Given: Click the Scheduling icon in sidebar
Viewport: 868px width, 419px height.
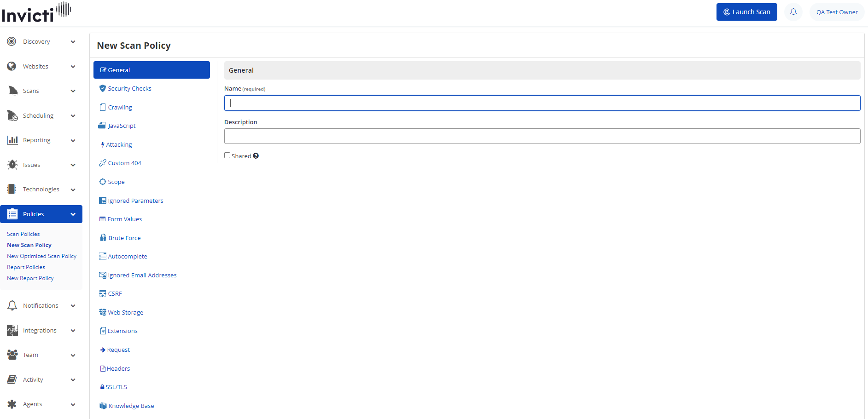Looking at the screenshot, I should pyautogui.click(x=12, y=115).
